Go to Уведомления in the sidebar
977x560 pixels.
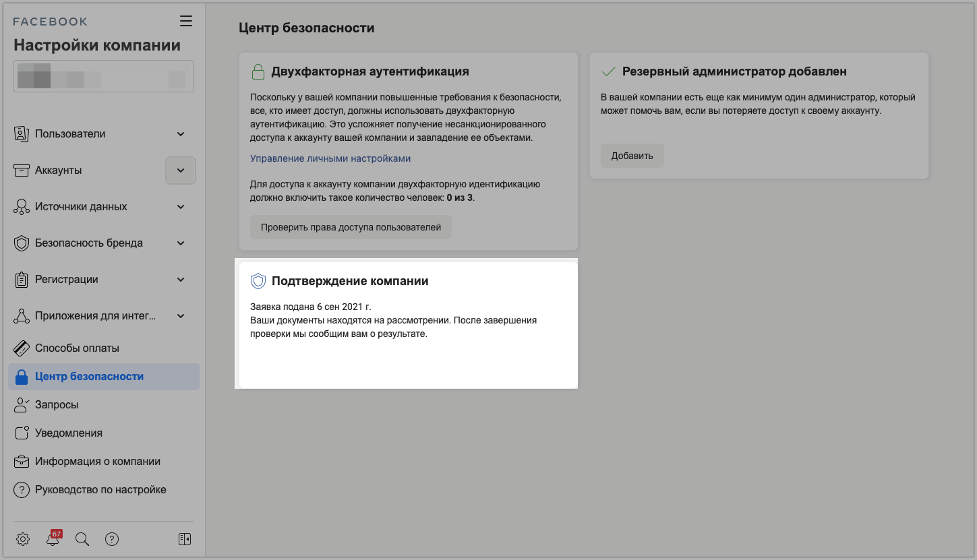(x=68, y=433)
